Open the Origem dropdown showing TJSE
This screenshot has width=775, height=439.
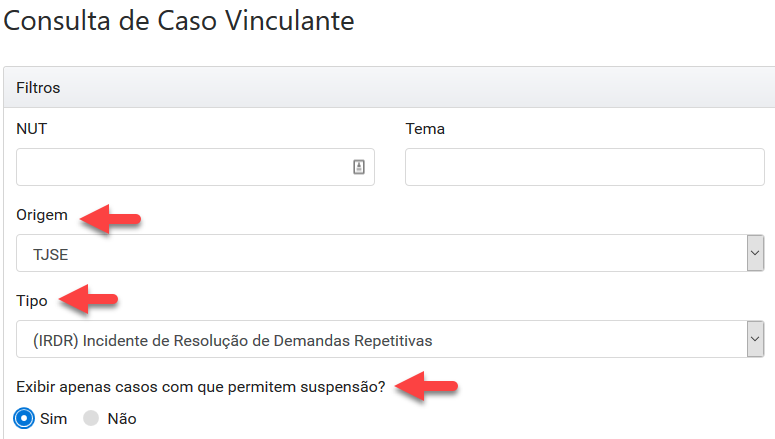pyautogui.click(x=380, y=253)
